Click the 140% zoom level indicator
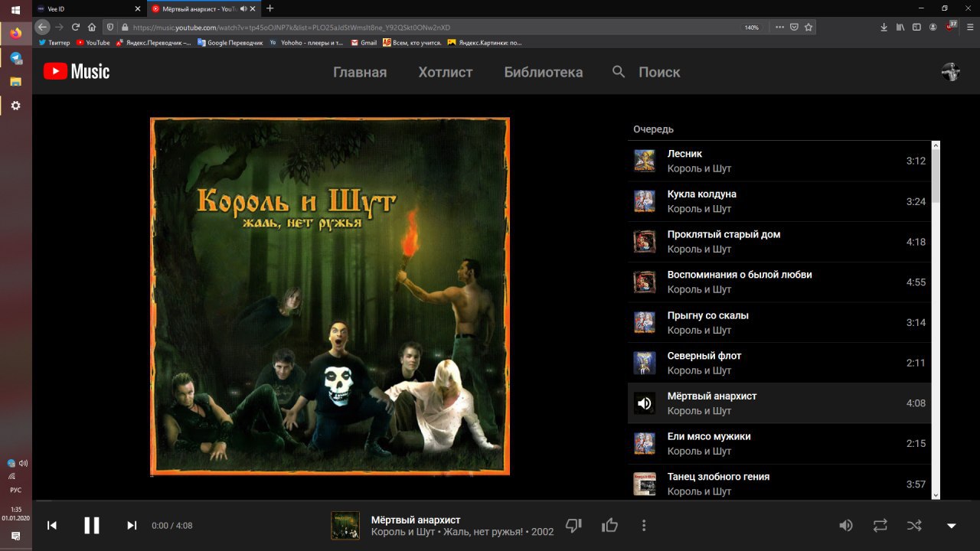 click(x=752, y=27)
